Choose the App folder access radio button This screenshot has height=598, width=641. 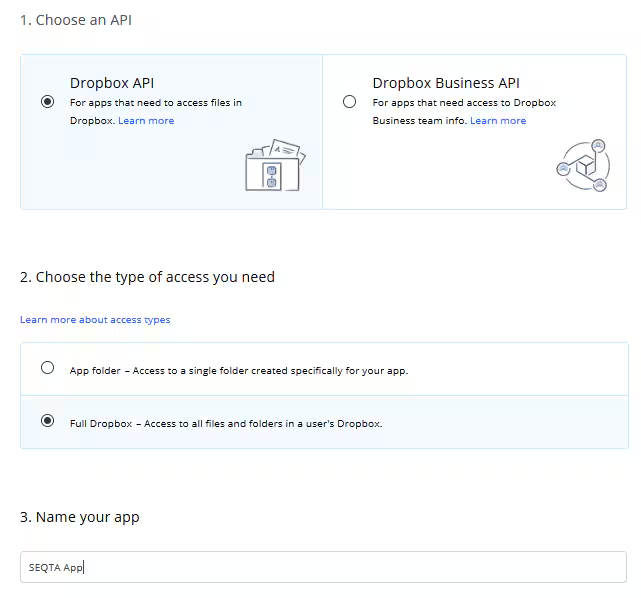(x=47, y=367)
